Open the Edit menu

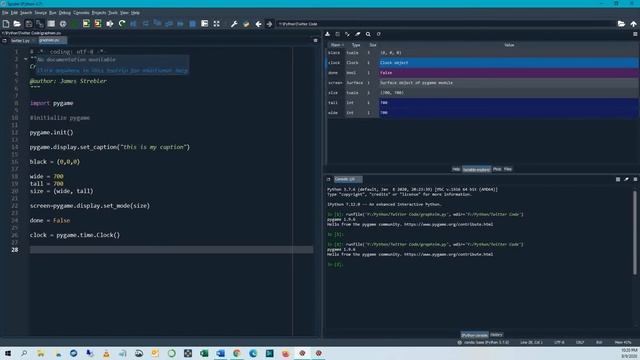(14, 13)
